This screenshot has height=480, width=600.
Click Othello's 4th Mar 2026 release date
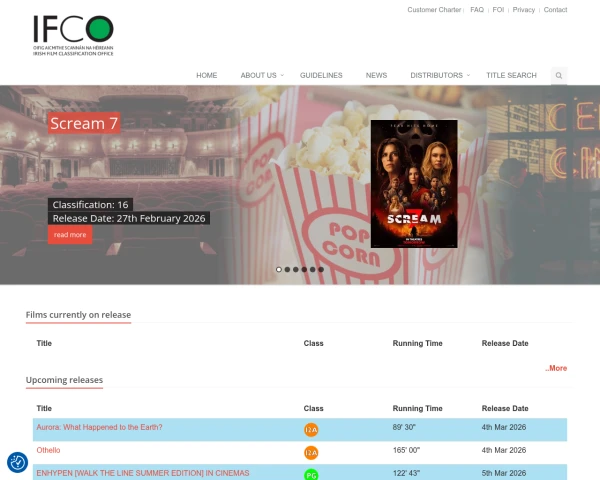(504, 450)
